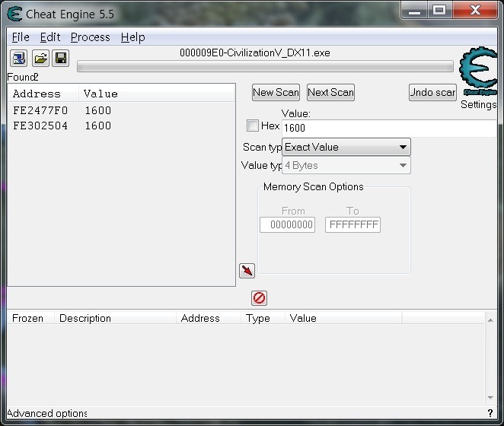Click the address table scroll down arrow
Image resolution: width=504 pixels, height=426 pixels.
click(x=490, y=397)
